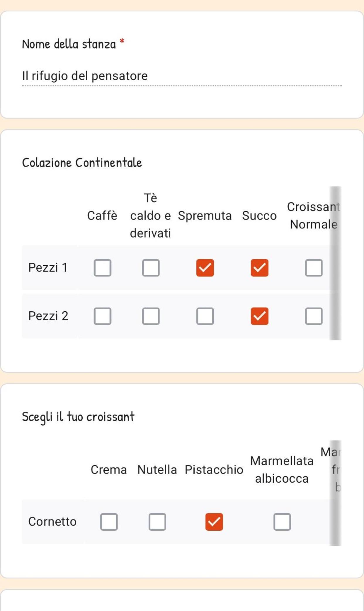Check Croissant Normale for Pezzi 1
The width and height of the screenshot is (364, 611).
[314, 268]
